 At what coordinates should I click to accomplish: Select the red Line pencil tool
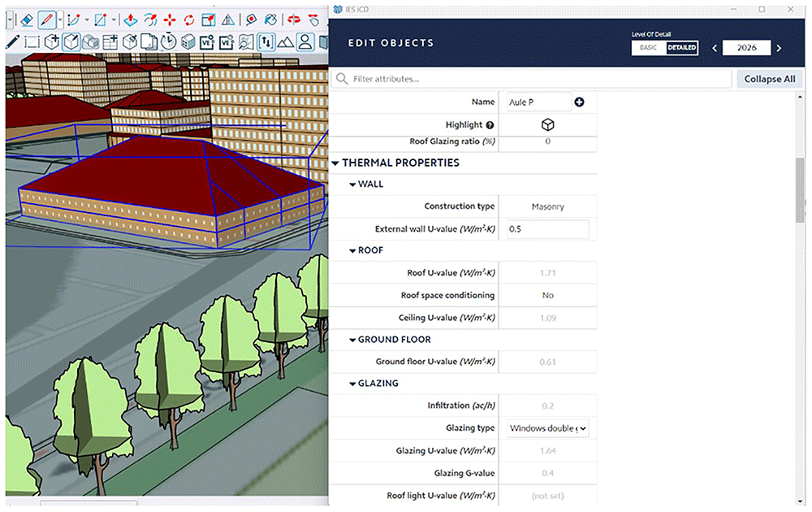(x=46, y=20)
